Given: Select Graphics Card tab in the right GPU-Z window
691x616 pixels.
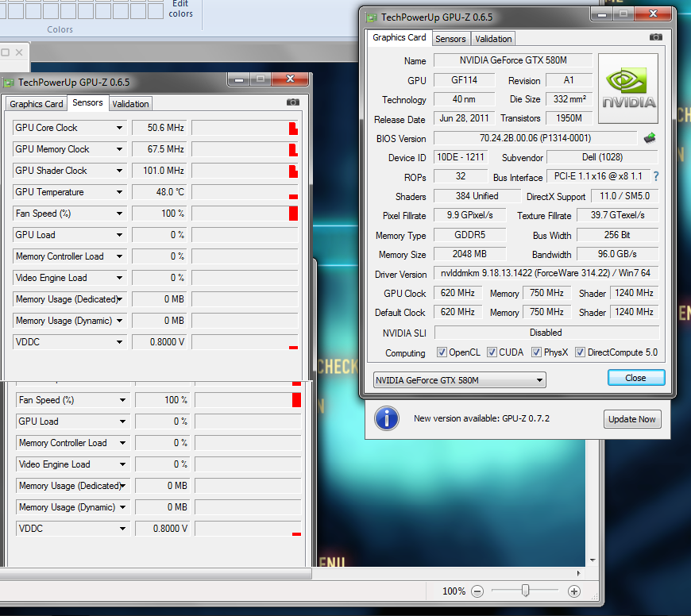Looking at the screenshot, I should point(400,37).
